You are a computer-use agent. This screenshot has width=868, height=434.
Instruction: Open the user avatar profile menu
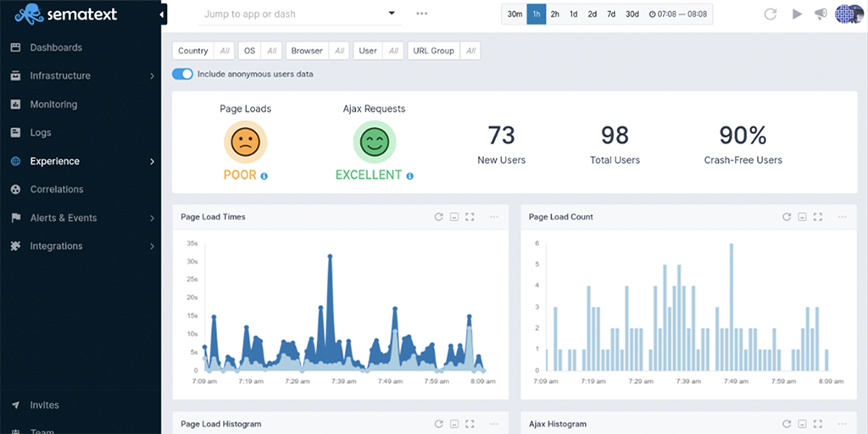click(x=848, y=14)
